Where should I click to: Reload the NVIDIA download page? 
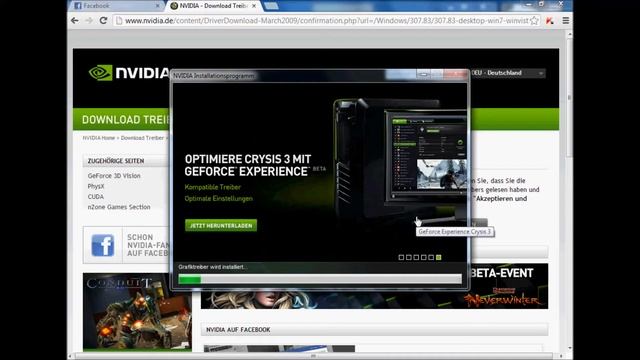pos(103,20)
